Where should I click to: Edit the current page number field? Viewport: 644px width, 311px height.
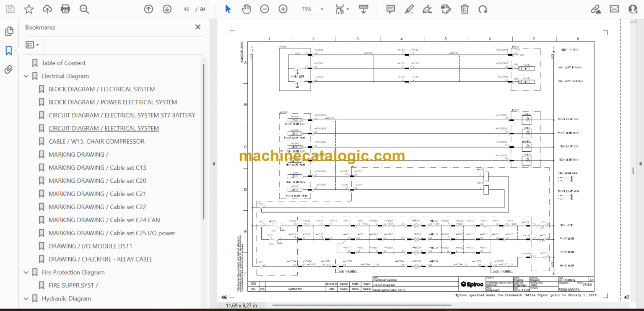pos(186,9)
